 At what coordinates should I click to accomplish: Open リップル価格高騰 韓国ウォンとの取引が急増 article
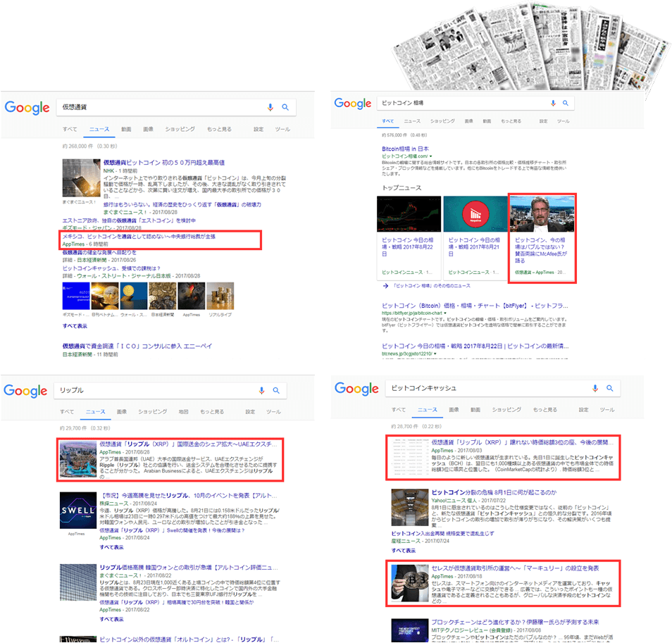pos(189,568)
